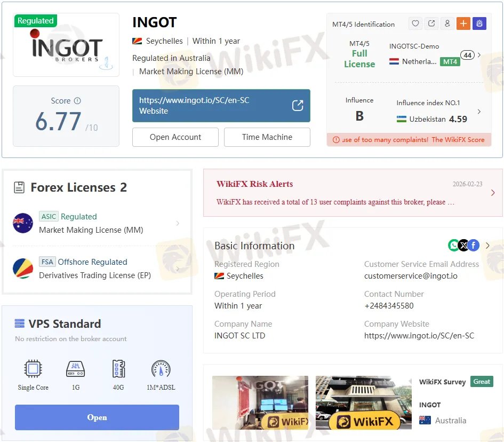The width and height of the screenshot is (504, 442).
Task: Click the risk alert complaints message
Action: 335,202
